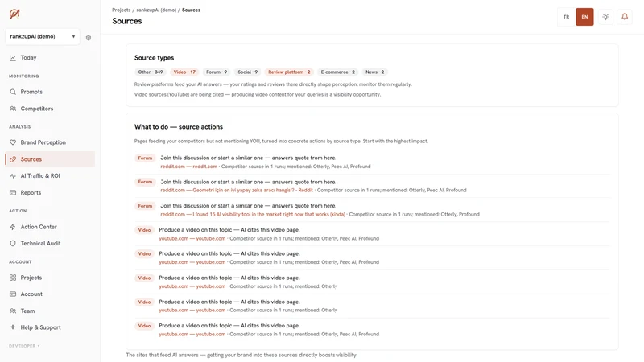
Task: Open the Today menu item
Action: (50, 58)
